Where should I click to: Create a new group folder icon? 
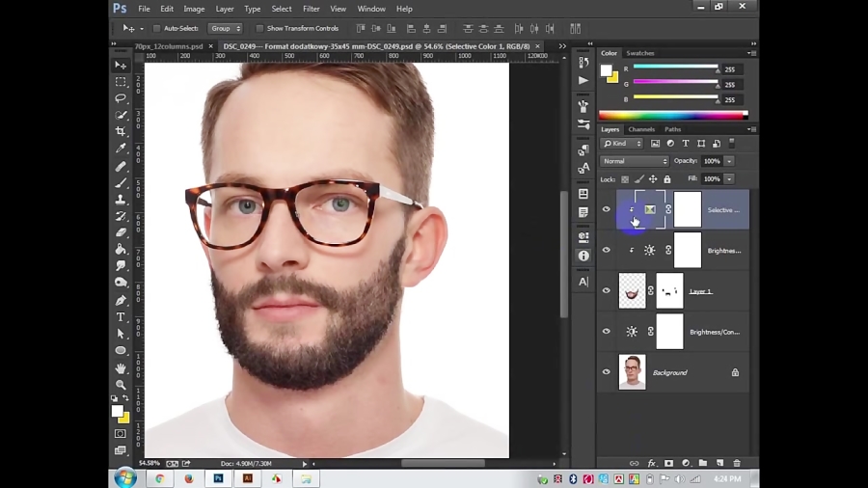pyautogui.click(x=702, y=463)
